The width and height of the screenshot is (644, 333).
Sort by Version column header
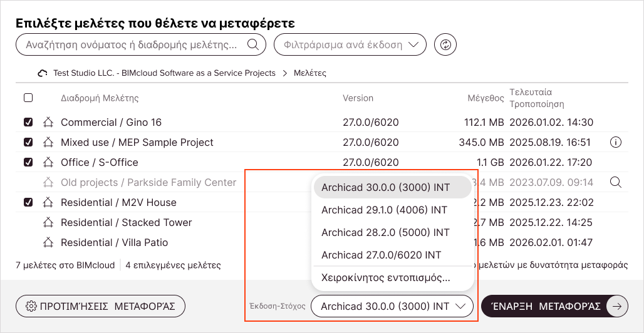coord(358,98)
